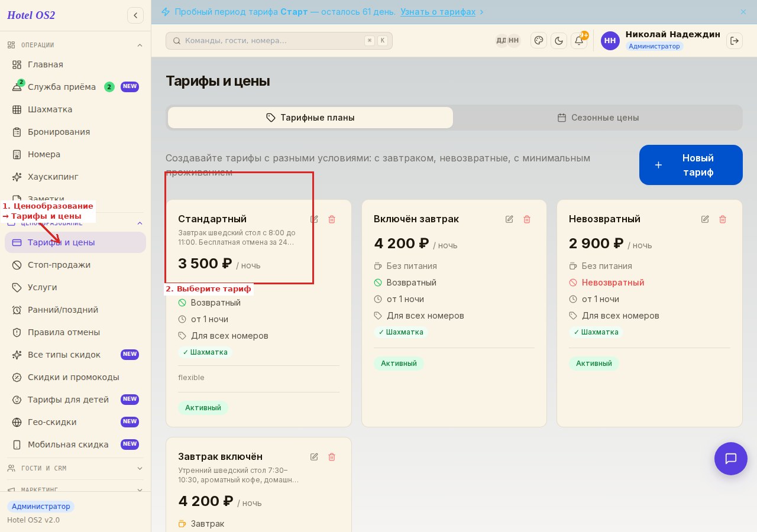This screenshot has height=532, width=757.
Task: Open Стоп-продажи in sidebar
Action: (x=75, y=265)
